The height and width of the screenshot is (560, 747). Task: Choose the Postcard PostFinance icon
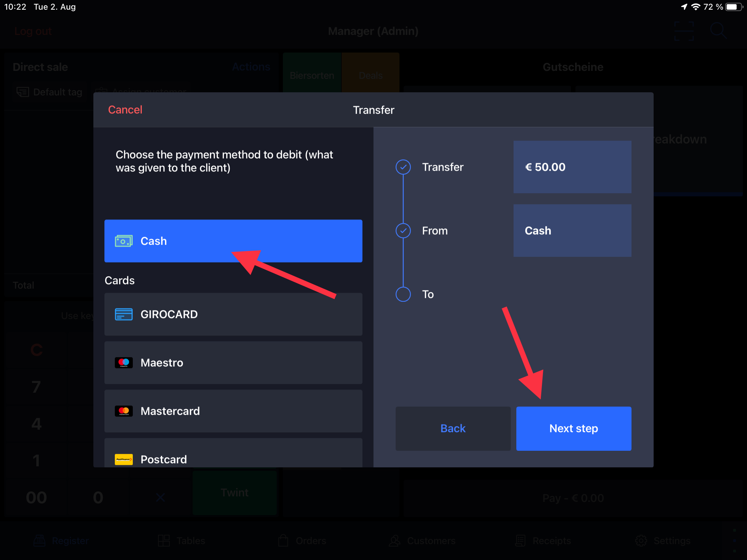point(123,459)
